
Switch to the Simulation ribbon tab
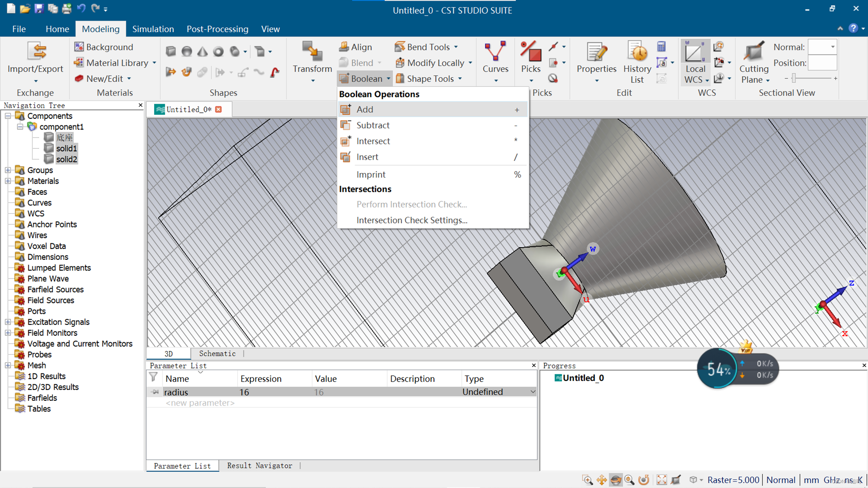[153, 29]
